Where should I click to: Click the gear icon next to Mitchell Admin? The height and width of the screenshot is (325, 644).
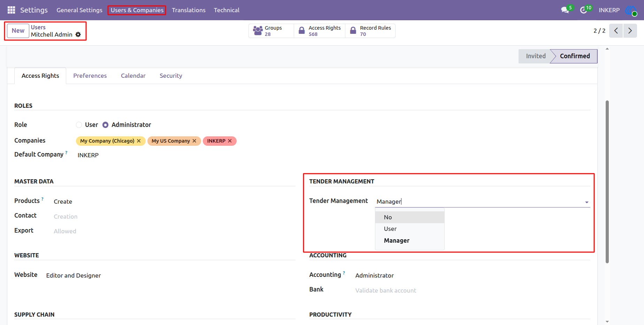pyautogui.click(x=78, y=35)
